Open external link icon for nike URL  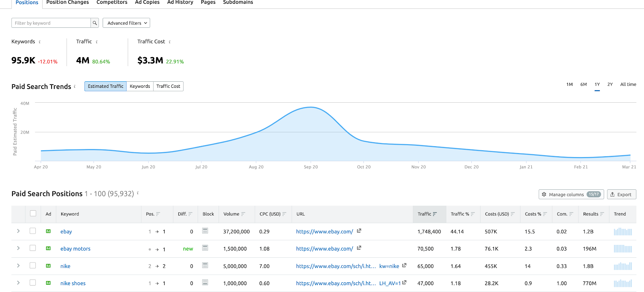tap(404, 265)
